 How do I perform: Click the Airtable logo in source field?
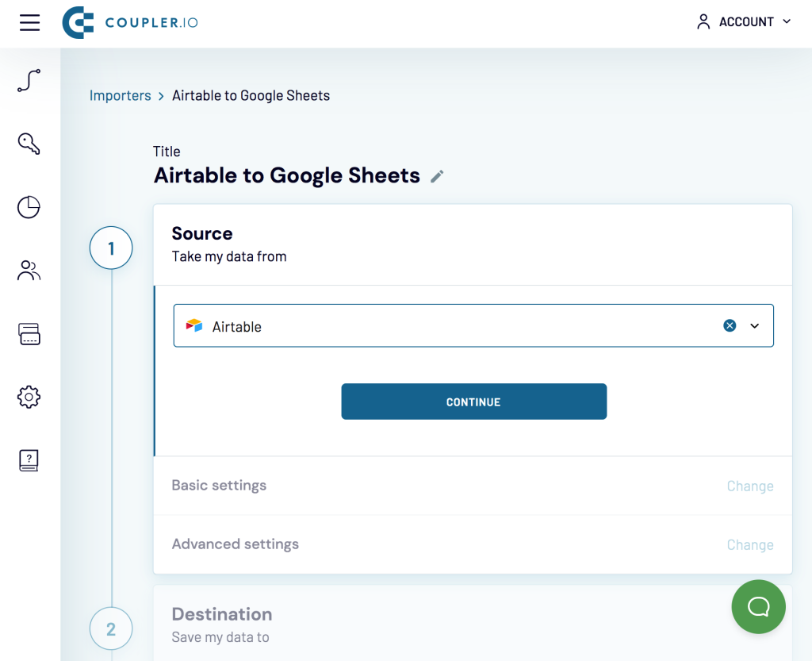click(194, 326)
